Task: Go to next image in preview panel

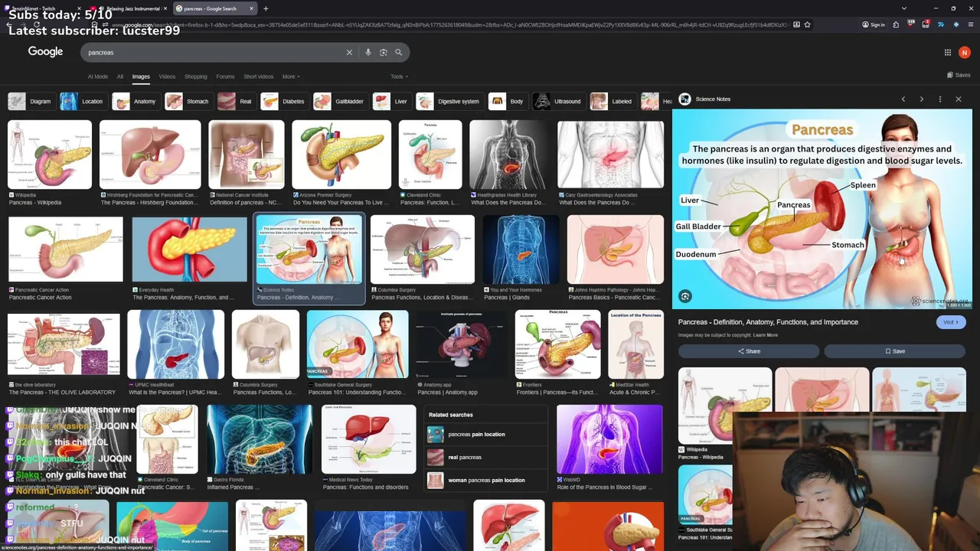Action: 922,99
